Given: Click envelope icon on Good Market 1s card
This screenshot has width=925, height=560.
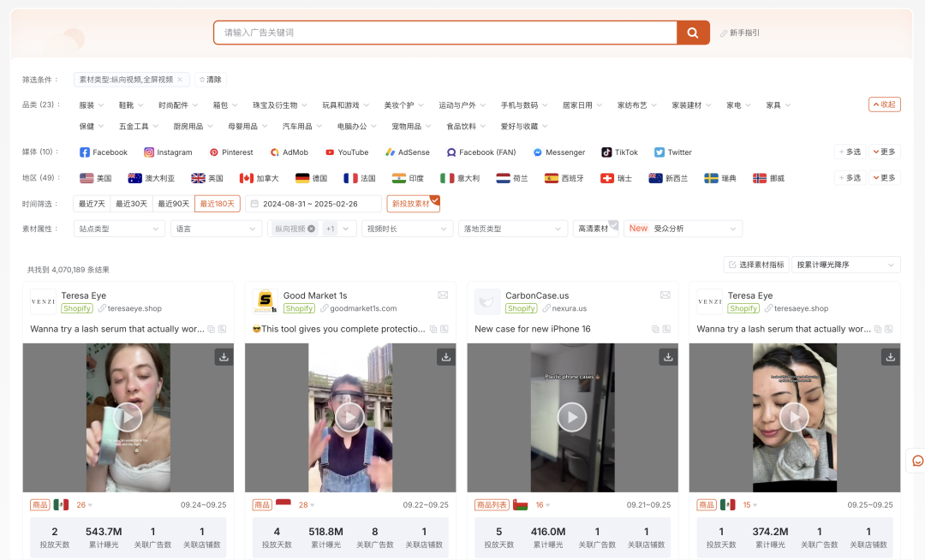Looking at the screenshot, I should [x=443, y=295].
